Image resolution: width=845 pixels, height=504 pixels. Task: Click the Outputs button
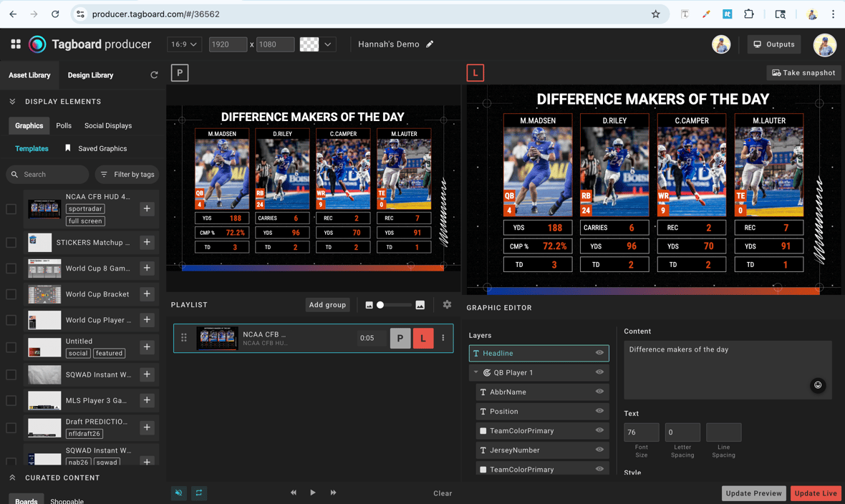click(774, 44)
